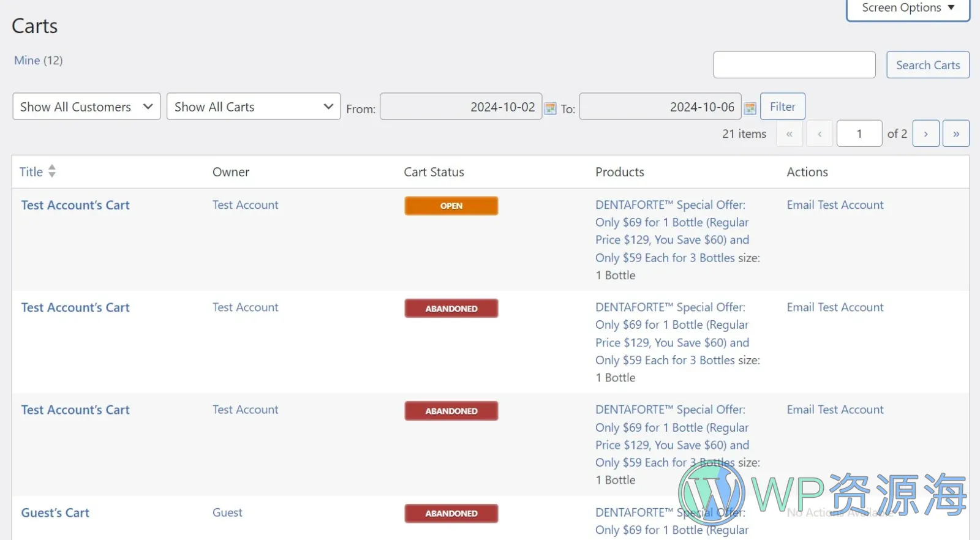Click the To date field 2024-10-06
This screenshot has height=540, width=980.
click(660, 107)
